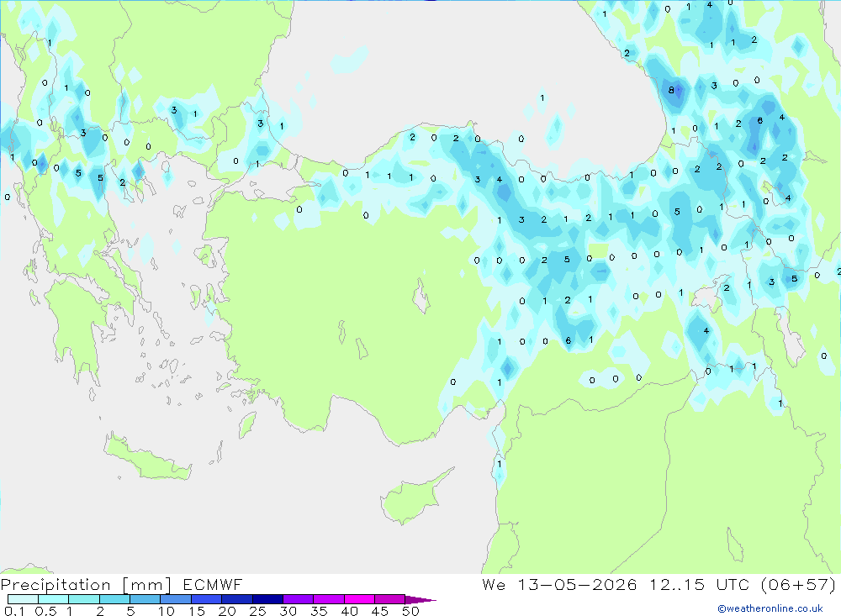The width and height of the screenshot is (841, 616).
Task: Click the 20–25 mm legend color box
Action: (237, 599)
